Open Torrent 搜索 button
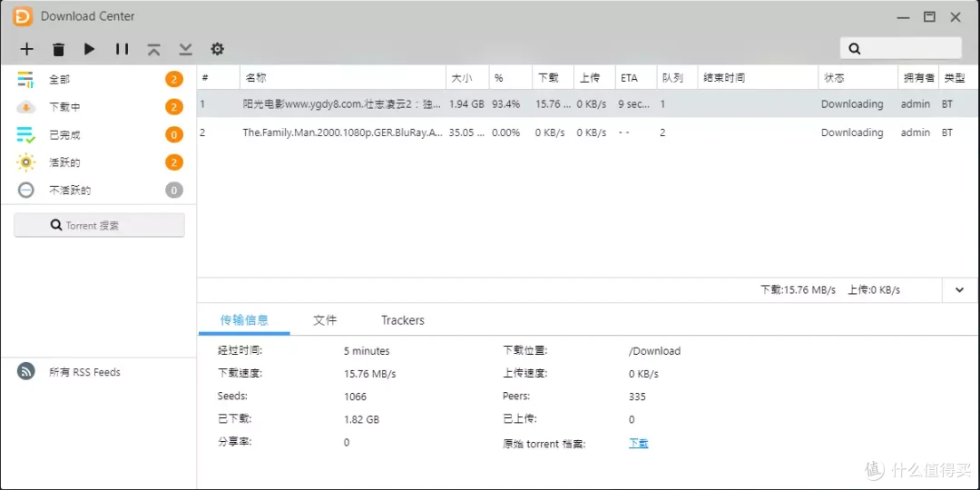This screenshot has height=490, width=980. point(100,225)
